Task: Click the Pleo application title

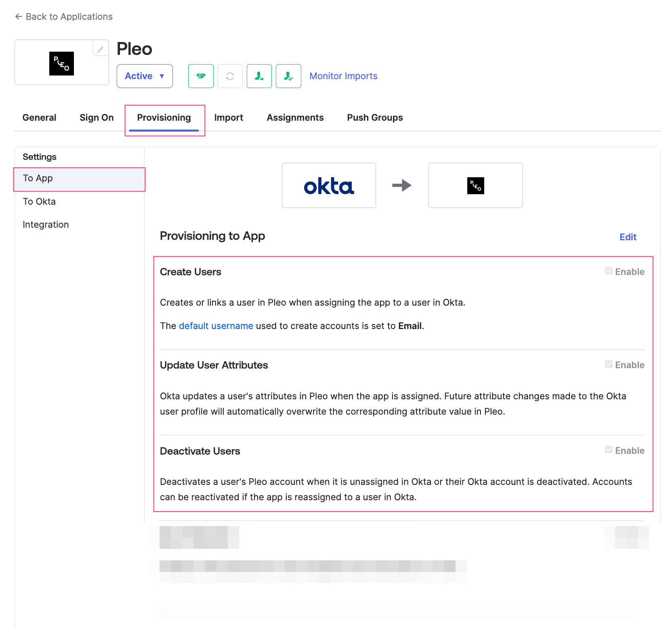Action: click(134, 49)
